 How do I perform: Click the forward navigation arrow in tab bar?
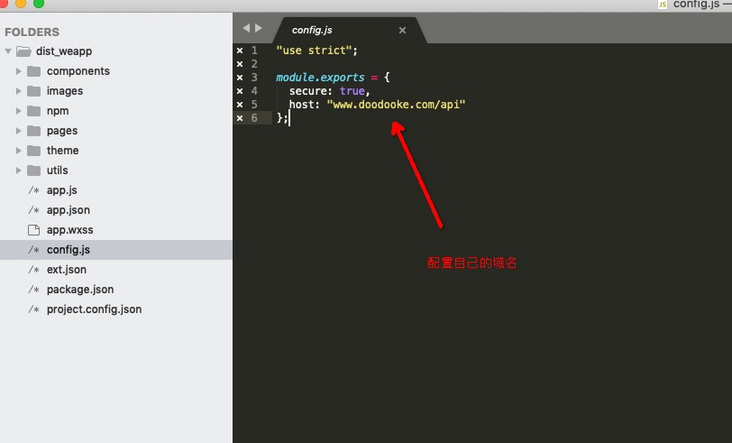click(x=258, y=28)
